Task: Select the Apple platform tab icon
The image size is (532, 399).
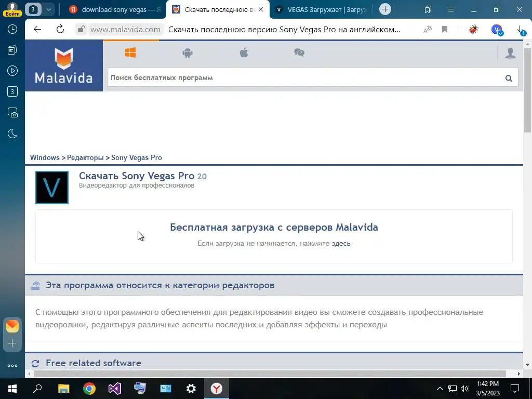Action: coord(244,52)
